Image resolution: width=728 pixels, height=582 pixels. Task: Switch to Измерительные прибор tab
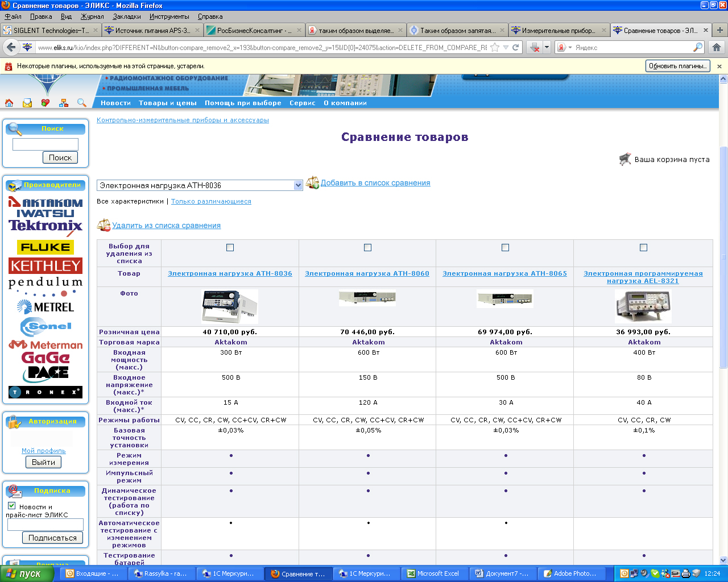tap(559, 30)
